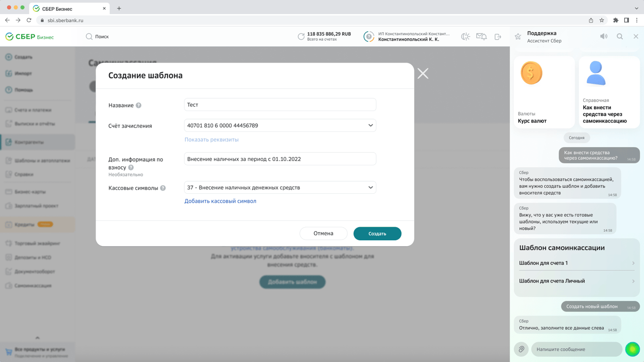Click the Sber Business logo
Screen dimensions: 644x362
coord(29,37)
